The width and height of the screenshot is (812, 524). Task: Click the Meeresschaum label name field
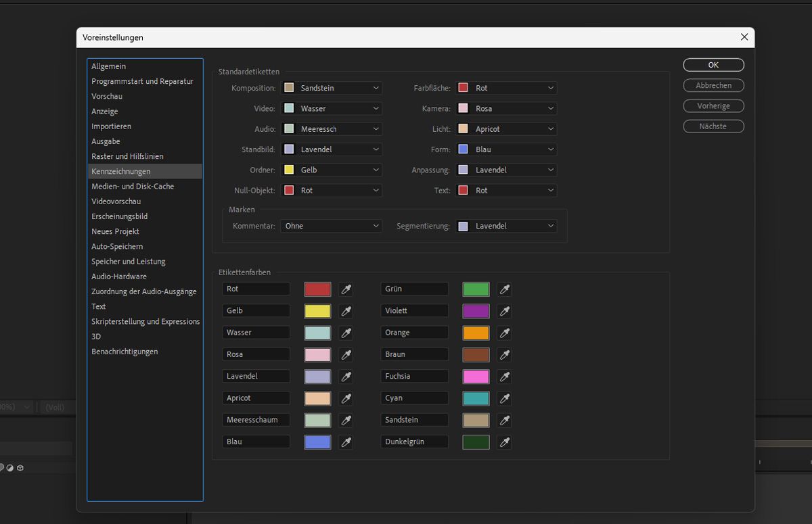pyautogui.click(x=256, y=420)
